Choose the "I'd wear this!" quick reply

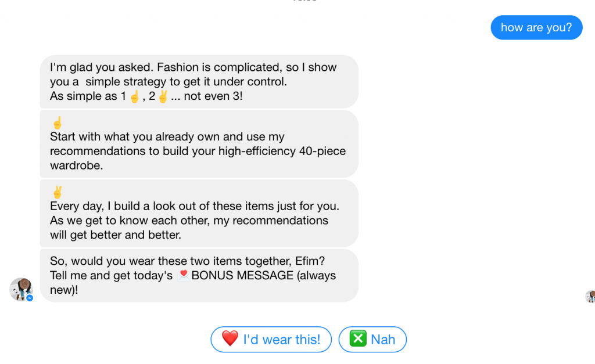point(271,340)
